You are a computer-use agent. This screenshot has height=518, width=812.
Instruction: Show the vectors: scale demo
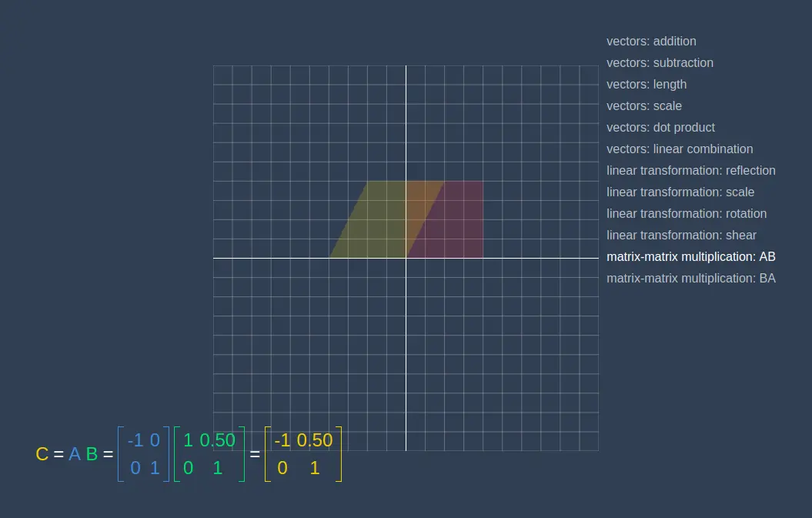pos(643,105)
